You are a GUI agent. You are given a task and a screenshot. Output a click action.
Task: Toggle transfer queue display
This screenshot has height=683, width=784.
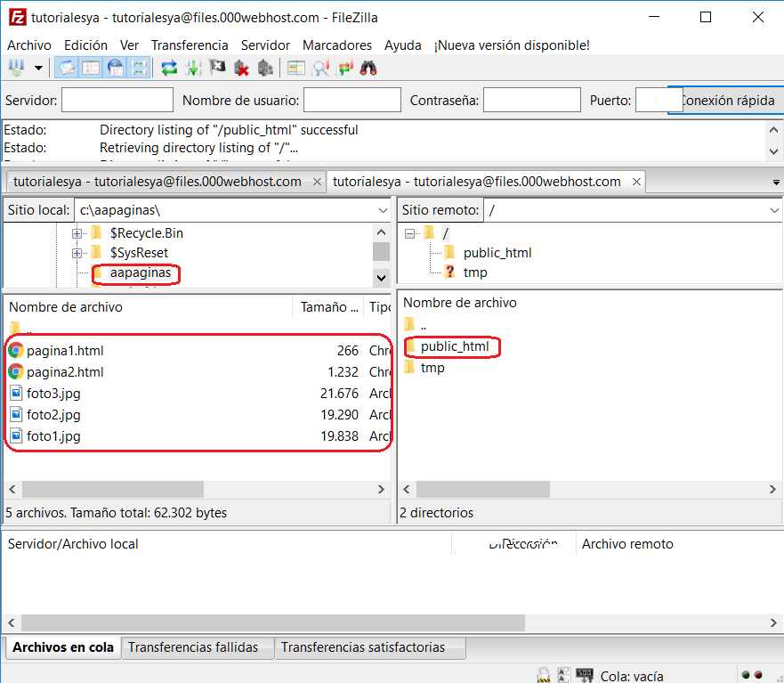pyautogui.click(x=140, y=68)
